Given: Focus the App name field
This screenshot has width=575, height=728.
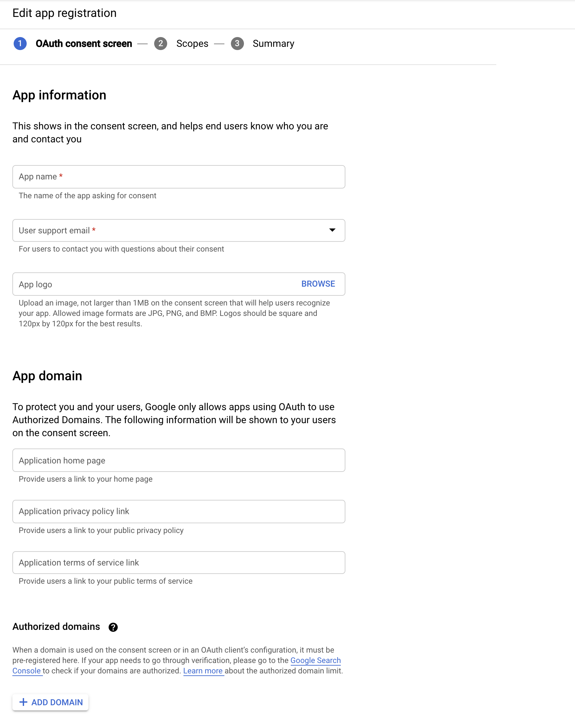Looking at the screenshot, I should (179, 176).
